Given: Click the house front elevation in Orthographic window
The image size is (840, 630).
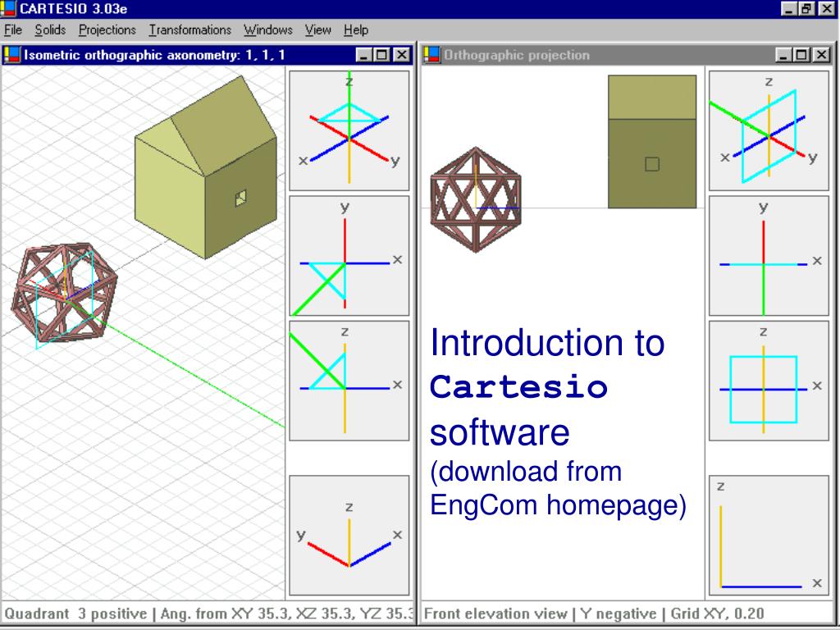Looking at the screenshot, I should (652, 141).
